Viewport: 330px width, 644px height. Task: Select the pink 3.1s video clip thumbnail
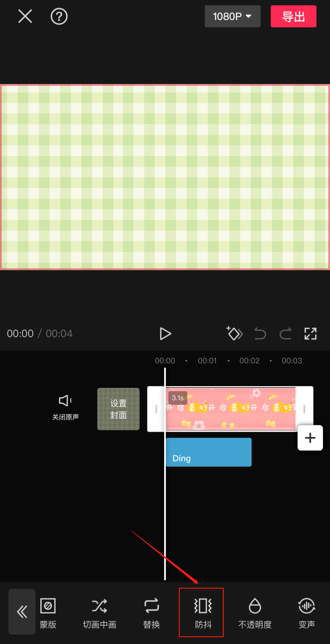tap(231, 409)
